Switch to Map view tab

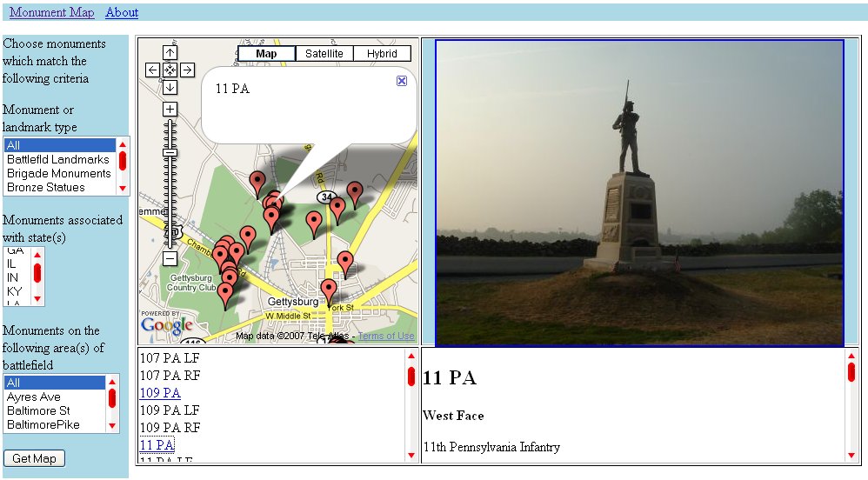click(x=266, y=54)
